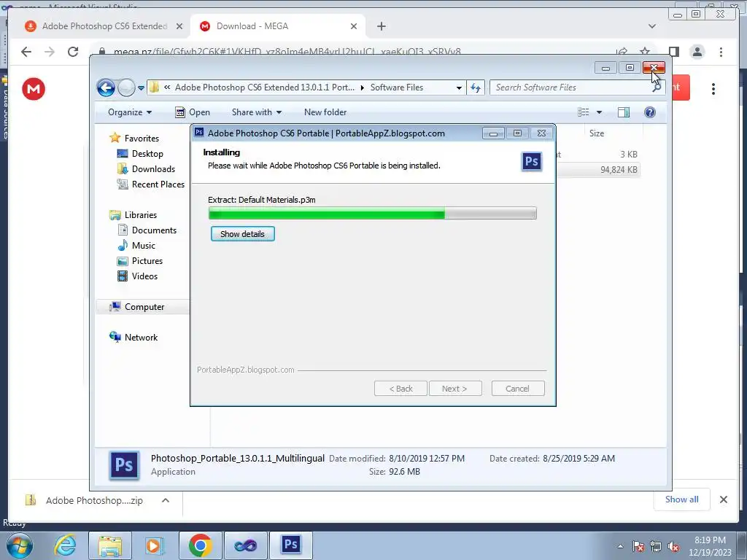The image size is (747, 560).
Task: Open the Chrome tab search chevron
Action: [x=651, y=27]
